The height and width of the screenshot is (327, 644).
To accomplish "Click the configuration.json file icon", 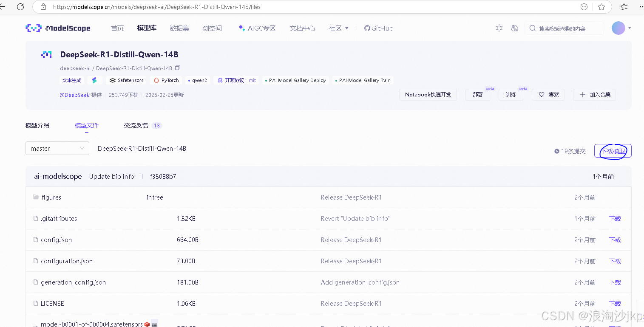I will (36, 261).
